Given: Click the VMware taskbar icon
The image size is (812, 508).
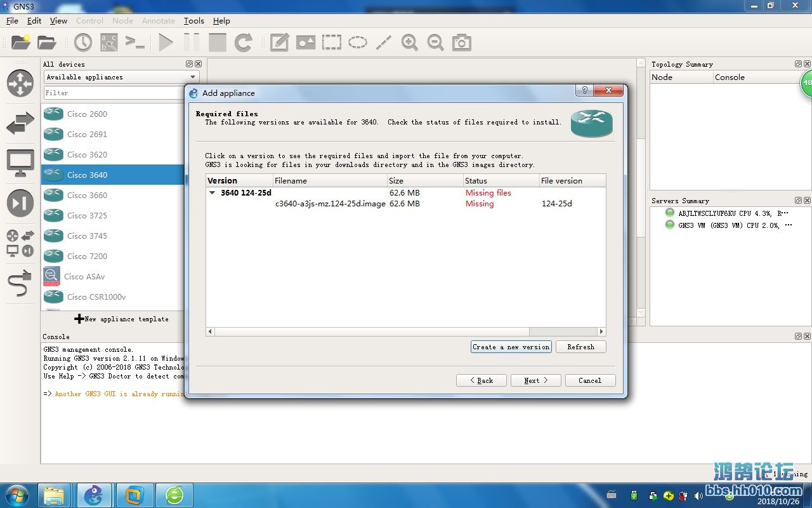Looking at the screenshot, I should [134, 495].
